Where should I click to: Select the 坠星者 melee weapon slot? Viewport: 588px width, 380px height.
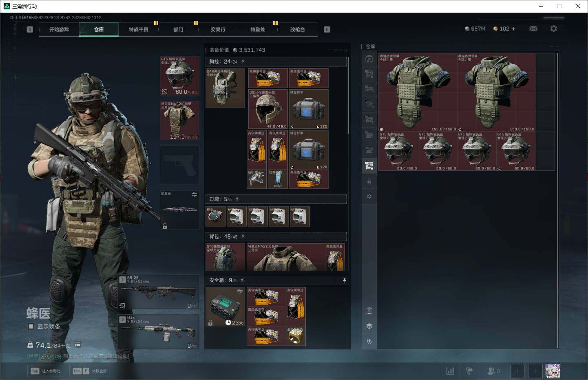coord(179,210)
